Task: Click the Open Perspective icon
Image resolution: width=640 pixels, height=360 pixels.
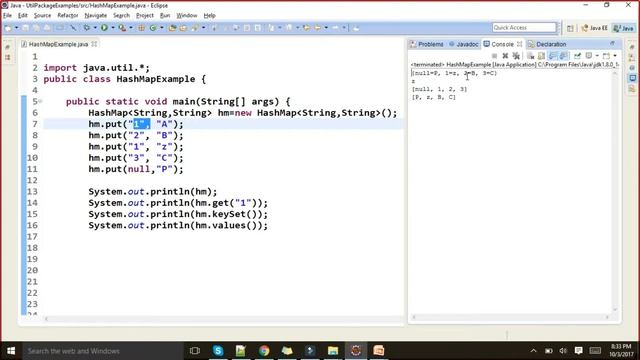Action: (x=570, y=28)
